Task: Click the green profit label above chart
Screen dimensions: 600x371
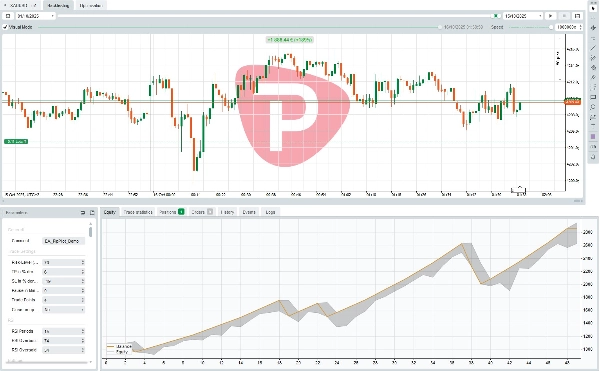Action: 290,40
